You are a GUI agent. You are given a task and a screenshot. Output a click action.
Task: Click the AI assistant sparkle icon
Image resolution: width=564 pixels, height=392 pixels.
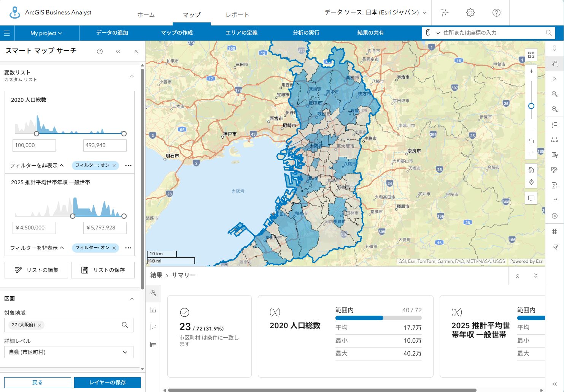(445, 13)
